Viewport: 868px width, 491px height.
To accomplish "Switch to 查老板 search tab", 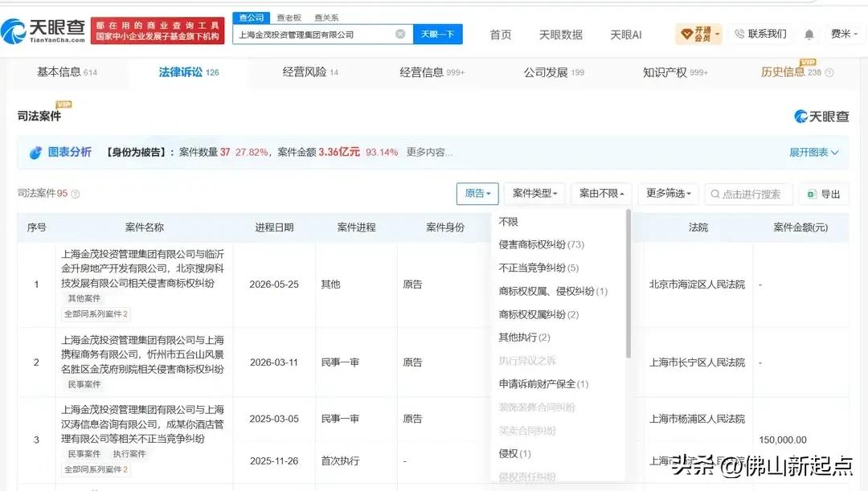I will [x=289, y=18].
